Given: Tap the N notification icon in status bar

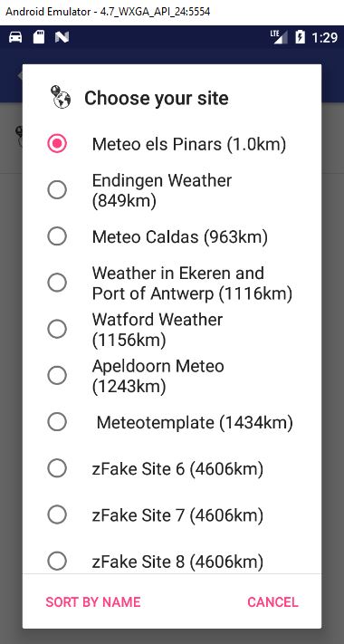Looking at the screenshot, I should click(x=62, y=37).
